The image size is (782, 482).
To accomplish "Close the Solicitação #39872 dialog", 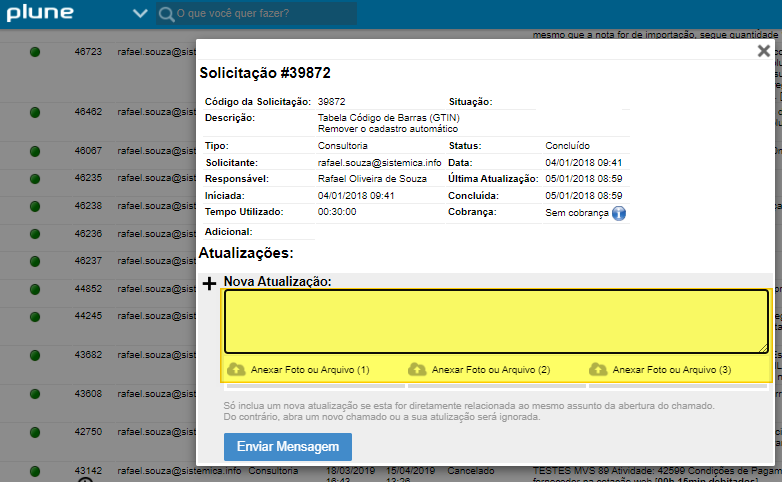I will tap(764, 51).
